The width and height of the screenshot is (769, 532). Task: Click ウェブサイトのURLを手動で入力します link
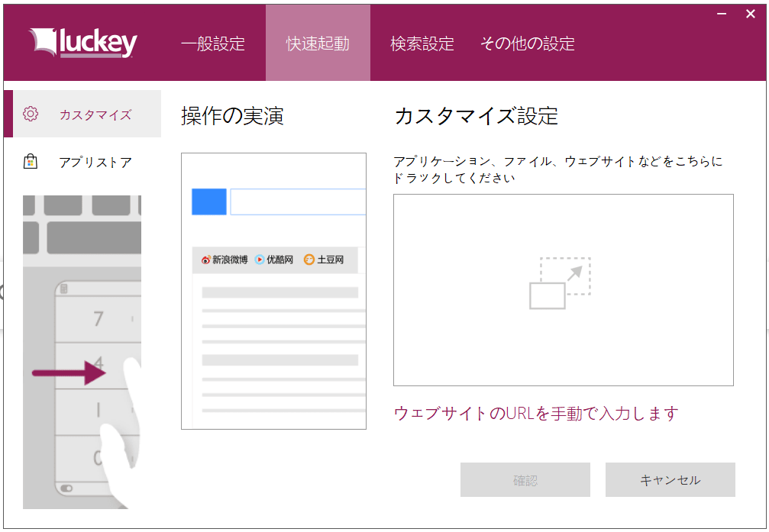536,414
